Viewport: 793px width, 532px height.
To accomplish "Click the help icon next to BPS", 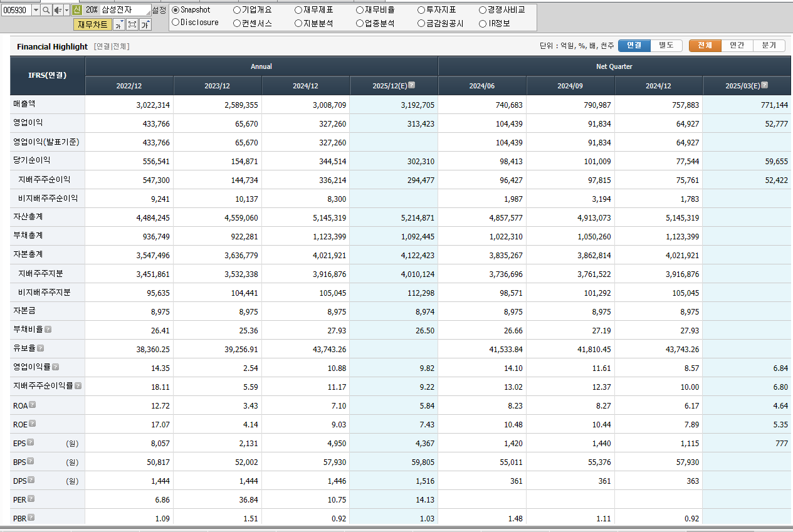I will (x=30, y=461).
